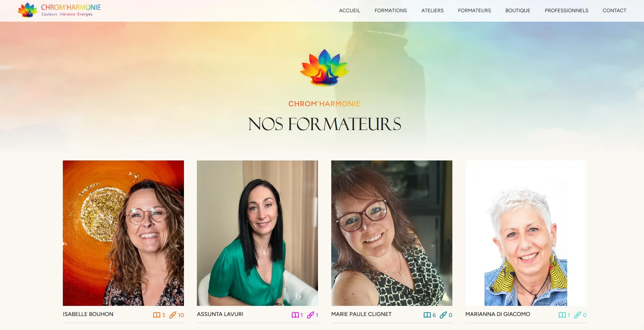Screen dimensions: 644x330
Task: Open Assunta Lavuri's portrait photo
Action: (257, 233)
